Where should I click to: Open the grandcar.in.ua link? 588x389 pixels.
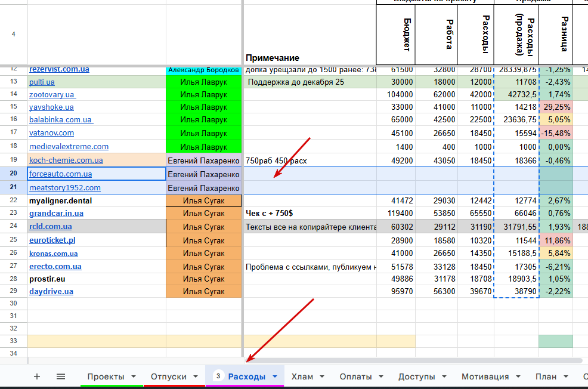[x=56, y=214]
